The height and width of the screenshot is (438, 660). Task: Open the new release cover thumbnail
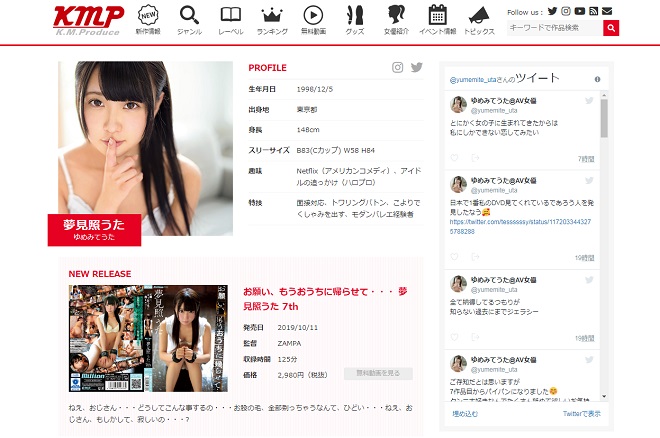tap(148, 338)
